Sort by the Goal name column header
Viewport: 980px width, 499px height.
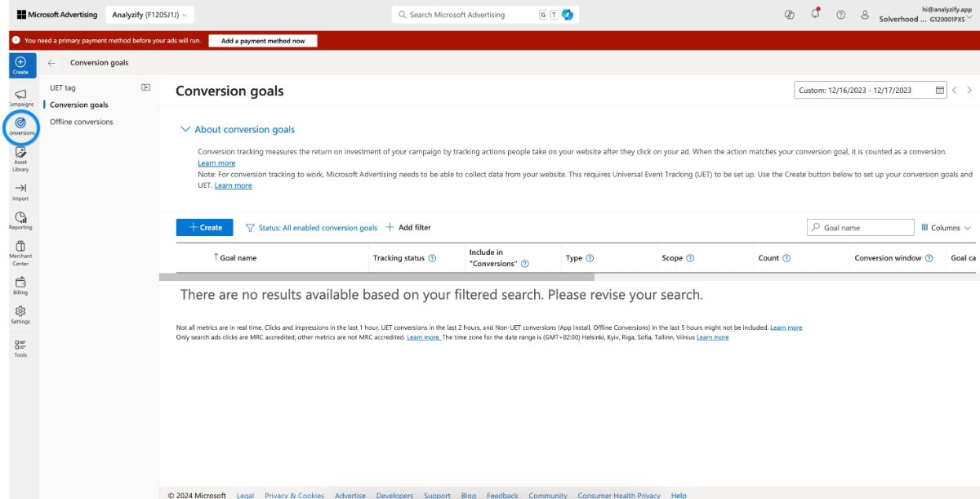(238, 258)
